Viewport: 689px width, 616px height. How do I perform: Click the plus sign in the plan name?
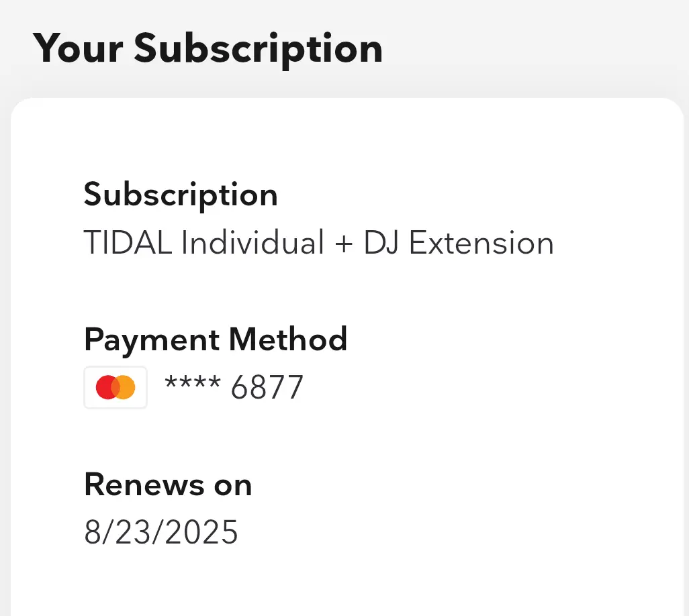(344, 244)
